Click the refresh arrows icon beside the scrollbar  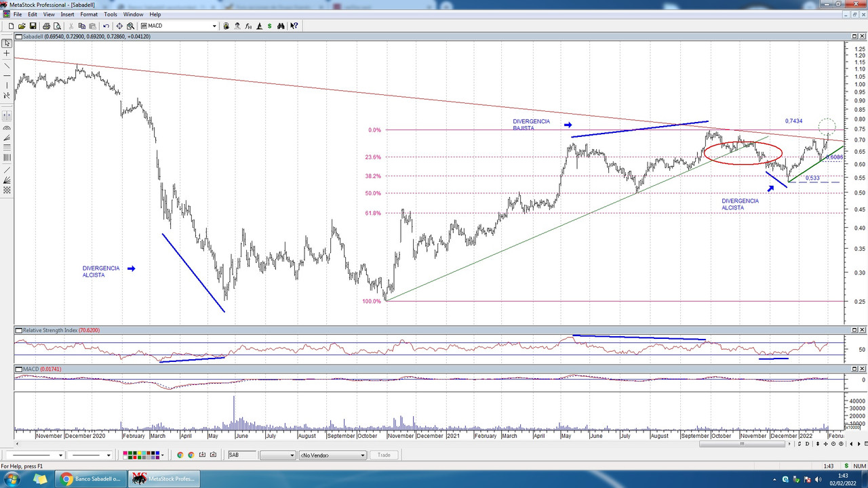coord(800,444)
